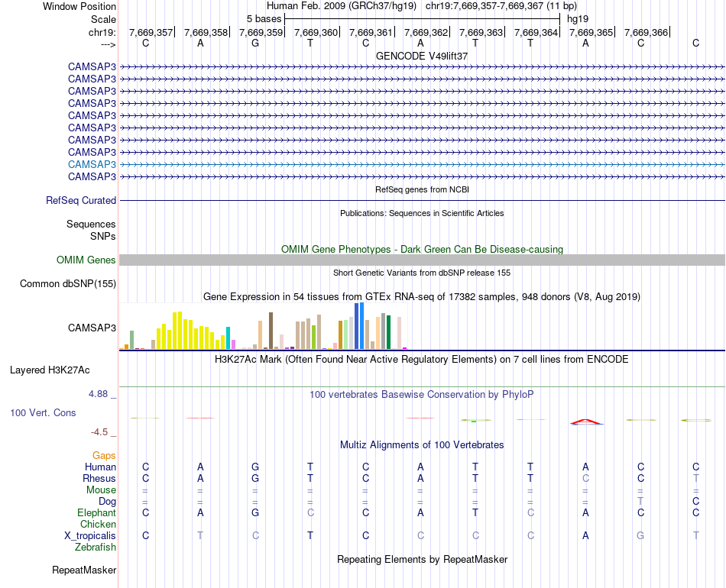Image resolution: width=726 pixels, height=588 pixels.
Task: Open Multiz Alignments of 100 Vertebrates title
Action: (422, 445)
